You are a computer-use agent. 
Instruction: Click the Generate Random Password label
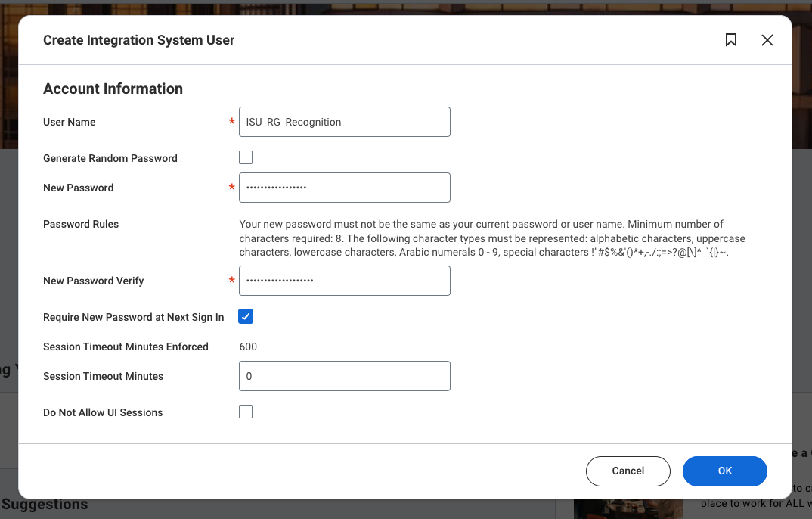(110, 158)
